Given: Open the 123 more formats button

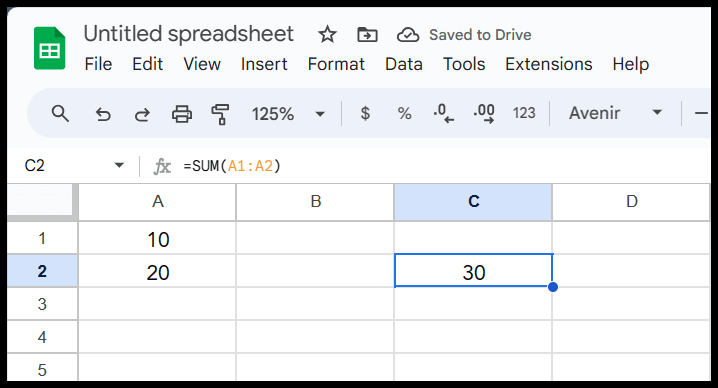Looking at the screenshot, I should click(x=524, y=113).
